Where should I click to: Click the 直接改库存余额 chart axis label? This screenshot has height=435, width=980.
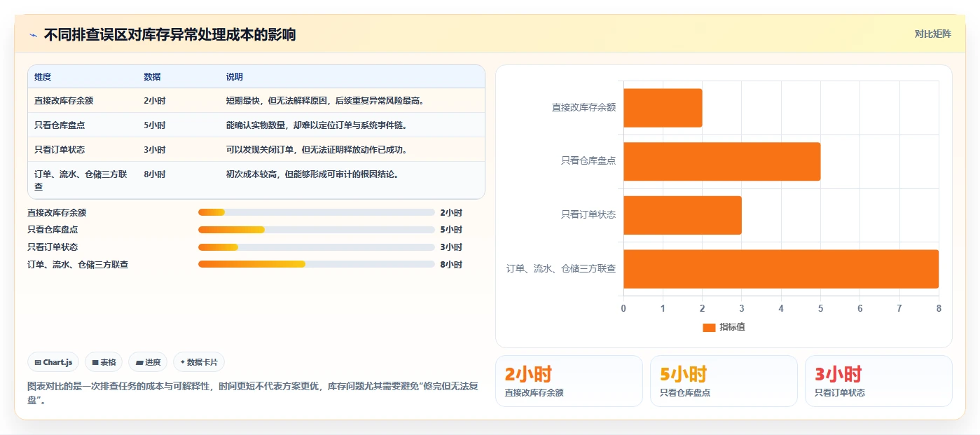coord(584,108)
